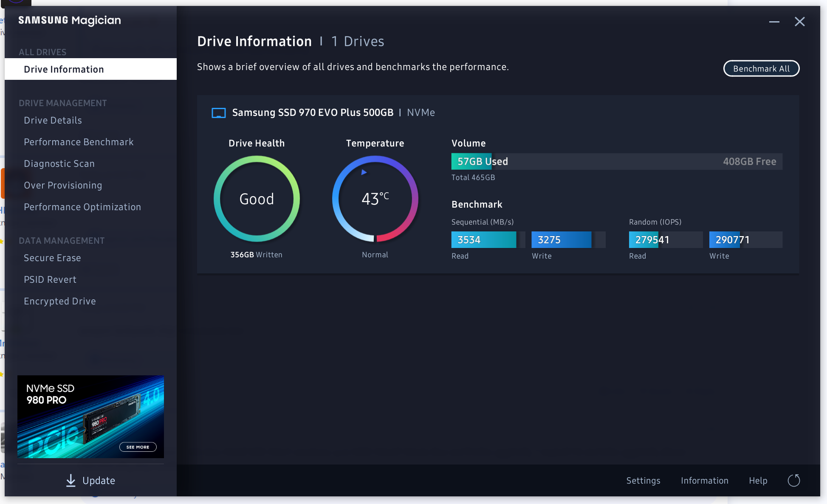Open Diagnostic Scan
The width and height of the screenshot is (827, 504).
(x=59, y=164)
